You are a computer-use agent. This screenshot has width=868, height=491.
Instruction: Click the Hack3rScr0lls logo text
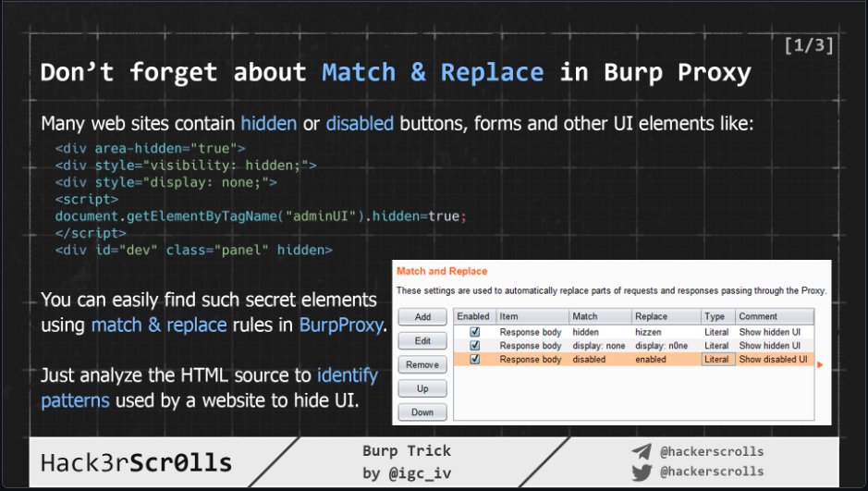point(136,462)
